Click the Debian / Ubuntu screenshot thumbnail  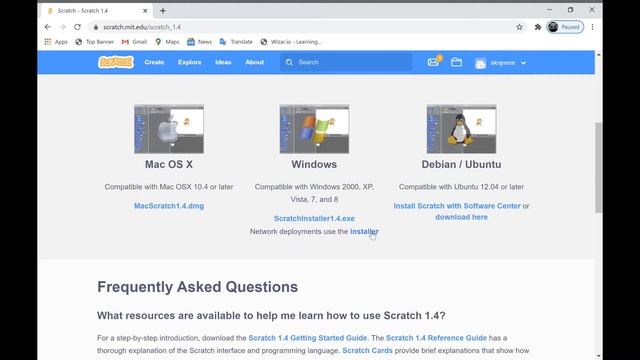click(461, 129)
